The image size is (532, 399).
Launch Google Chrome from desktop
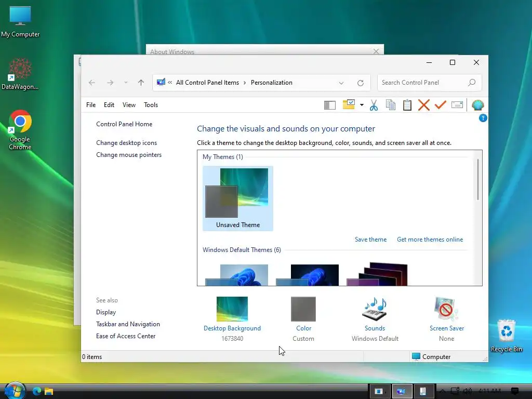[x=20, y=129]
